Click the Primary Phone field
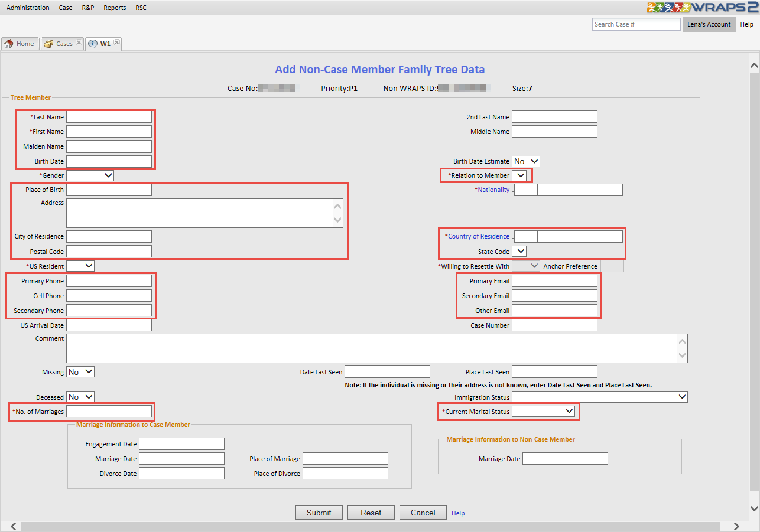The width and height of the screenshot is (760, 532). (x=109, y=281)
